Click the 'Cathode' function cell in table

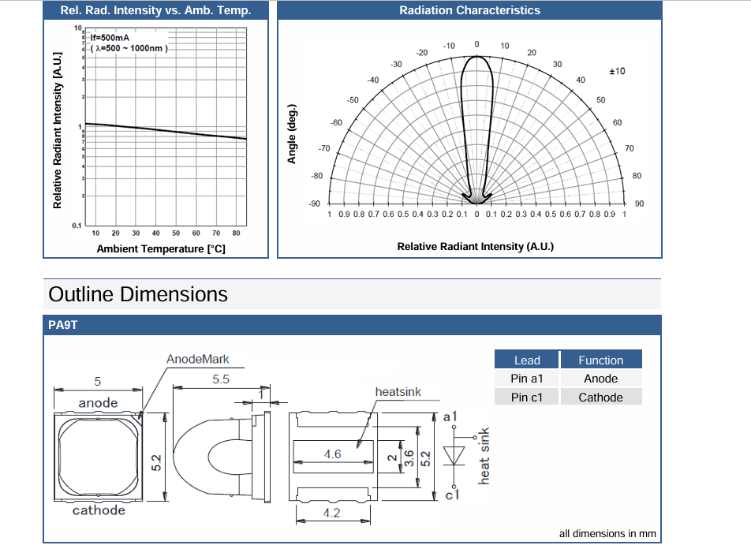[600, 398]
